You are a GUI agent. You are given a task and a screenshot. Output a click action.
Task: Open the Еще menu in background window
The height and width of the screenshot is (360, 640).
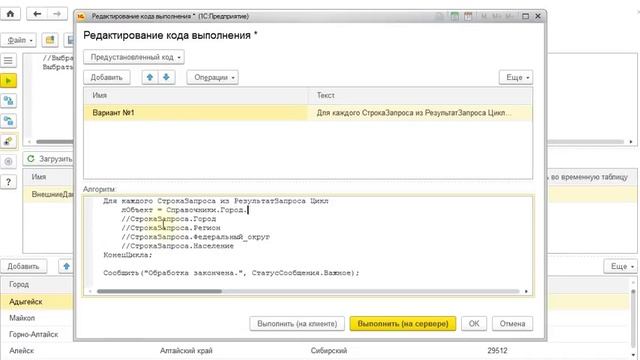[x=620, y=267]
